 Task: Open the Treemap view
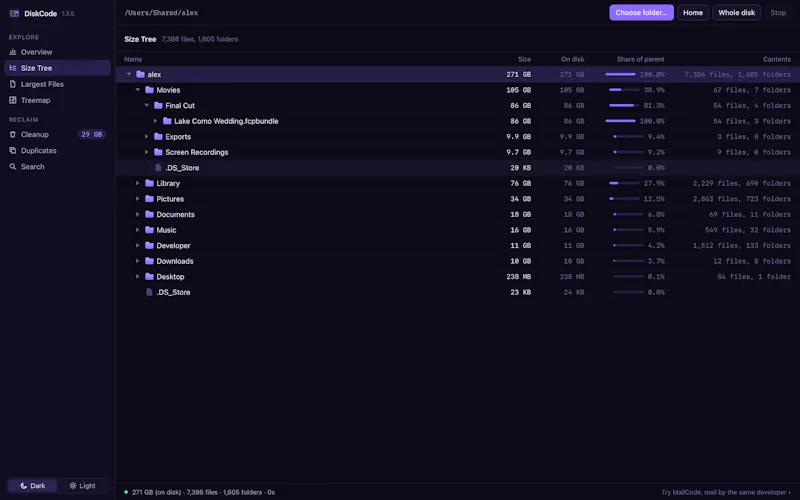click(57, 100)
